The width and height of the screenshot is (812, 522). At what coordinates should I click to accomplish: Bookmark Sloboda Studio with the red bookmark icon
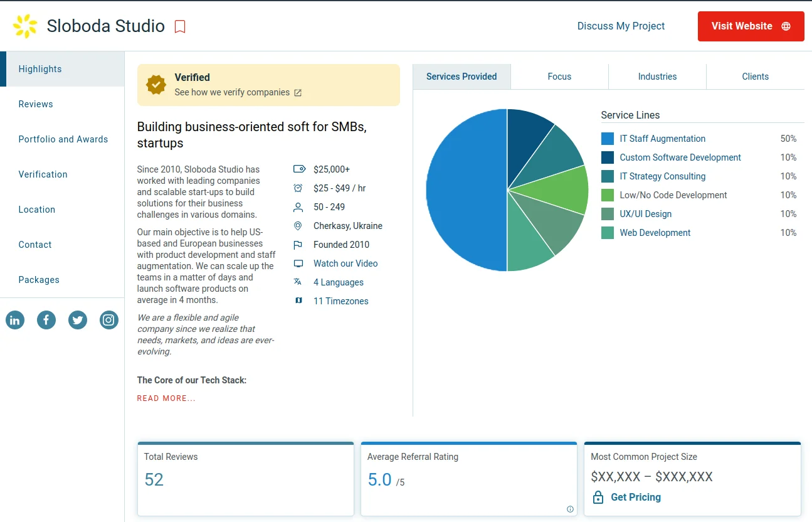click(x=180, y=26)
